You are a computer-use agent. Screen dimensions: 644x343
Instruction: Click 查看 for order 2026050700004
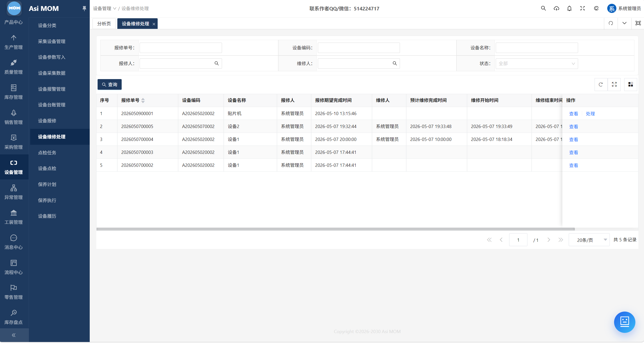click(574, 139)
